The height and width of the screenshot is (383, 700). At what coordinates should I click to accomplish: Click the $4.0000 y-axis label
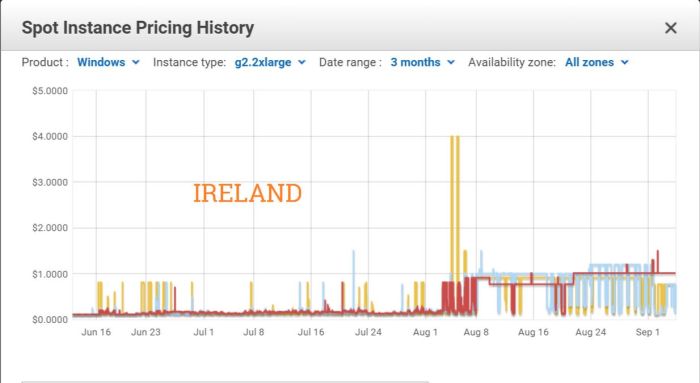click(x=50, y=137)
